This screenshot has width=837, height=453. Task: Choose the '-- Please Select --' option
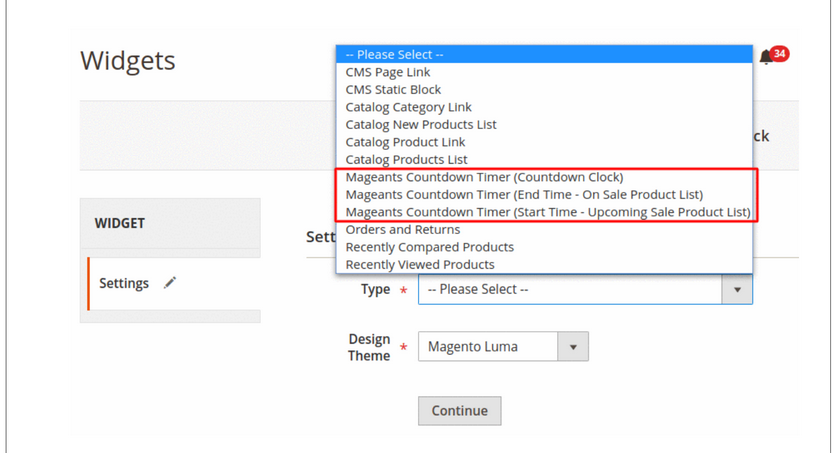[x=544, y=54]
